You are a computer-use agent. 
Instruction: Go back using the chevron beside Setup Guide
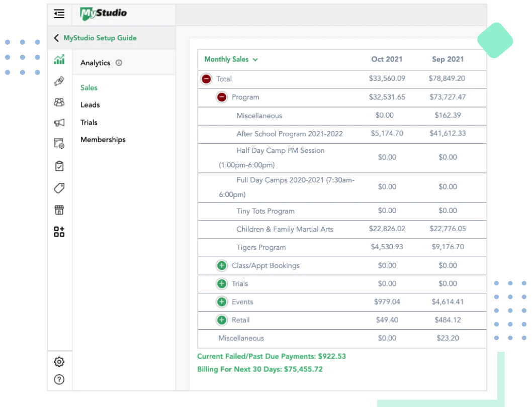click(56, 38)
